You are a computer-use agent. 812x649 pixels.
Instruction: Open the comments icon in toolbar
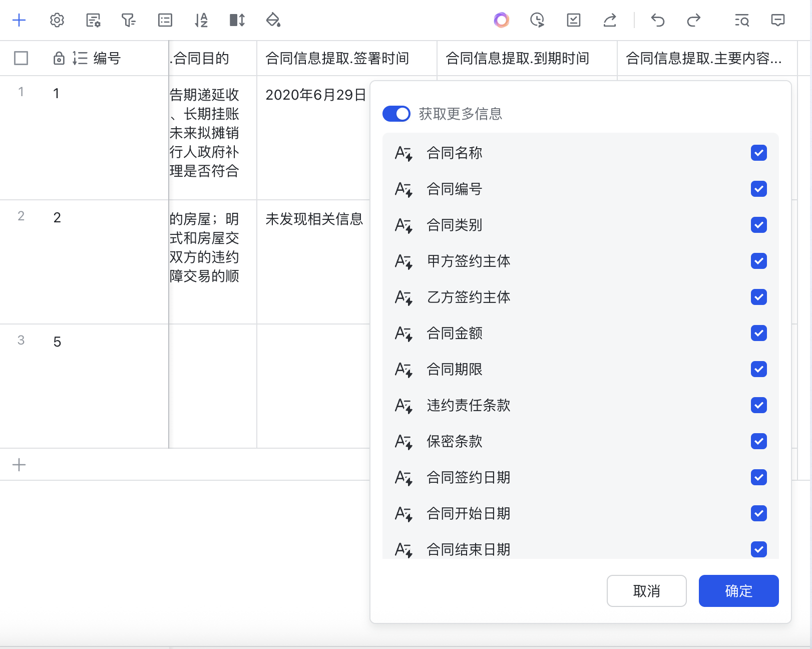[x=777, y=21]
